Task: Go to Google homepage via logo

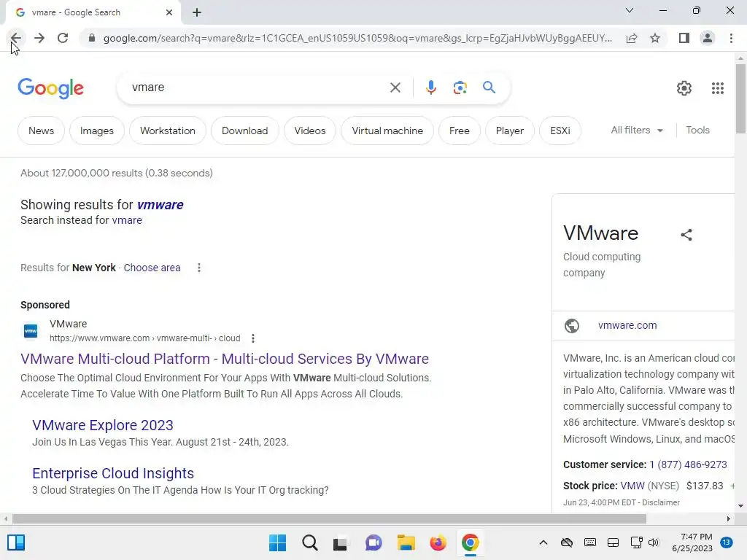Action: coord(50,88)
